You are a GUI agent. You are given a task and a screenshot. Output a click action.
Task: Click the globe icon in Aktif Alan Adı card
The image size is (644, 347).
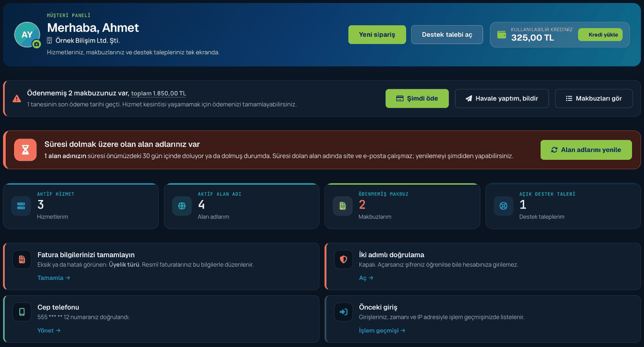click(182, 206)
